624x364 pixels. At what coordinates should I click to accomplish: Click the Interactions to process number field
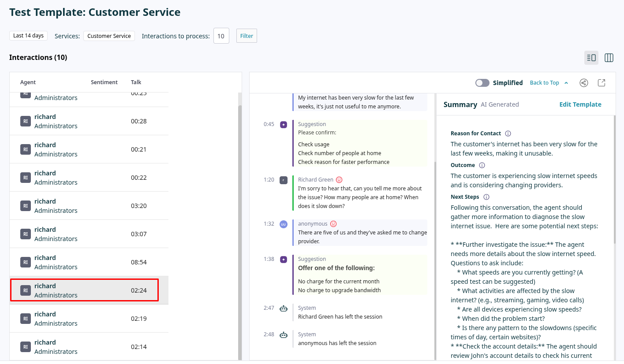(x=221, y=36)
